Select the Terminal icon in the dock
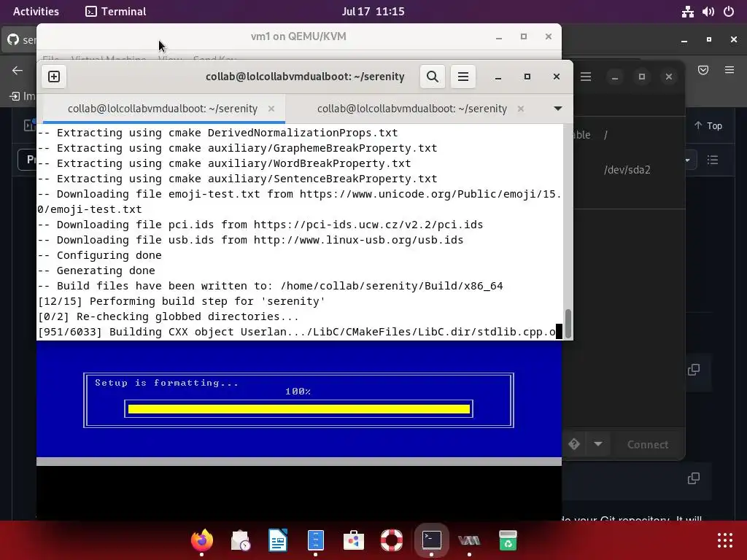This screenshot has width=747, height=560. click(x=431, y=540)
